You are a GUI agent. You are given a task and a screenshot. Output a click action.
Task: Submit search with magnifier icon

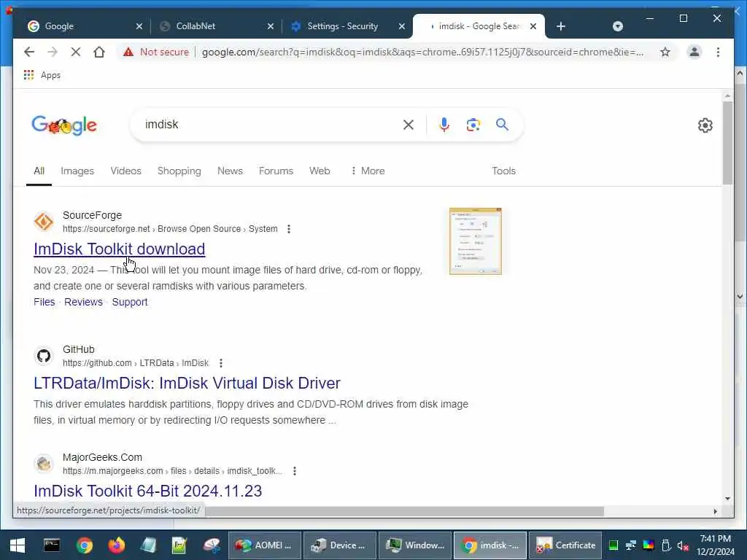pos(502,125)
